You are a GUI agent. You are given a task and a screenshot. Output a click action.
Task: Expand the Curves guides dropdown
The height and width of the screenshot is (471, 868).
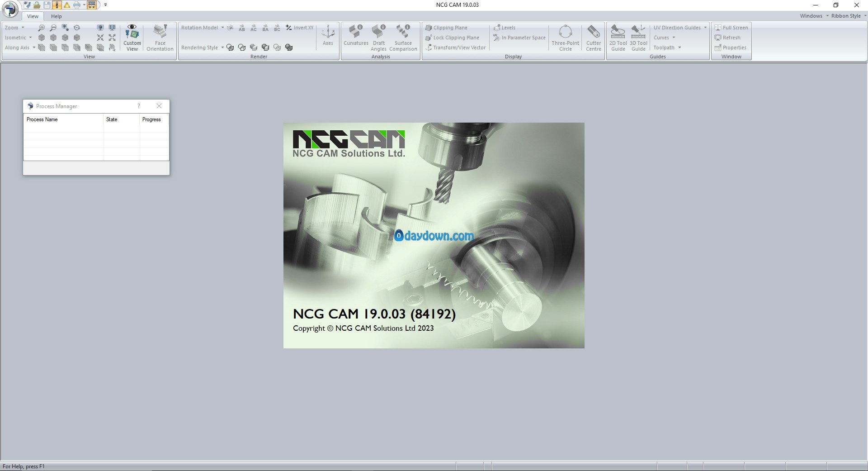point(664,38)
